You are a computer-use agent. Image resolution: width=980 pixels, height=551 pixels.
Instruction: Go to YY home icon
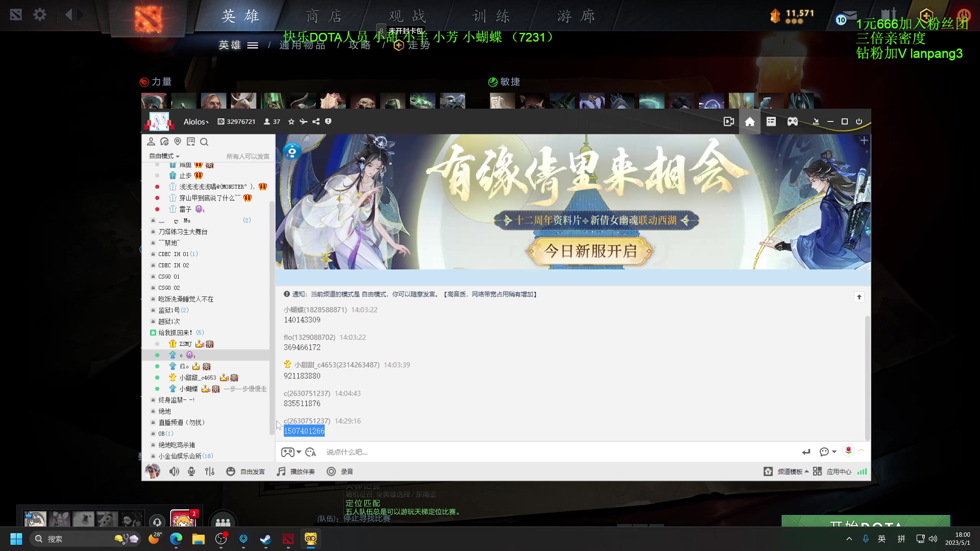tap(750, 122)
